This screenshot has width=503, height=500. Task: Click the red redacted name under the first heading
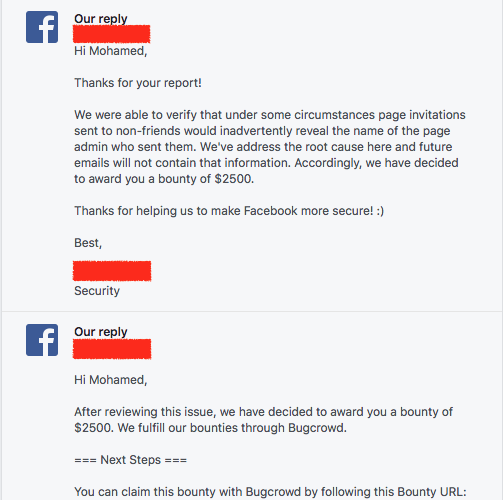tap(112, 34)
